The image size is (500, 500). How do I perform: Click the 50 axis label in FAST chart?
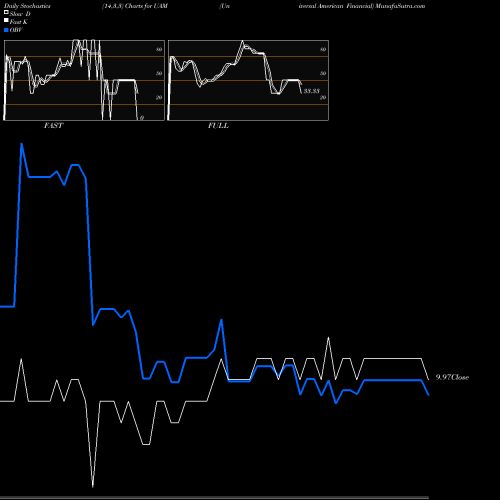[159, 74]
